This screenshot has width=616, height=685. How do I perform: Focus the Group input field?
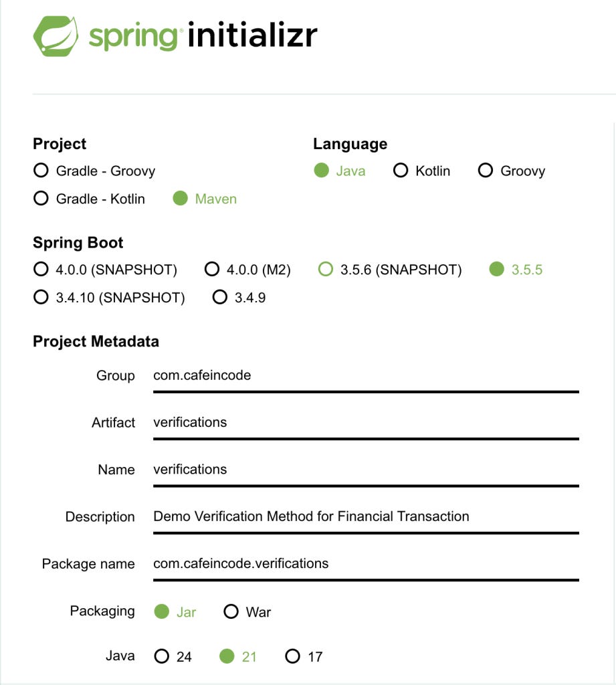click(366, 380)
